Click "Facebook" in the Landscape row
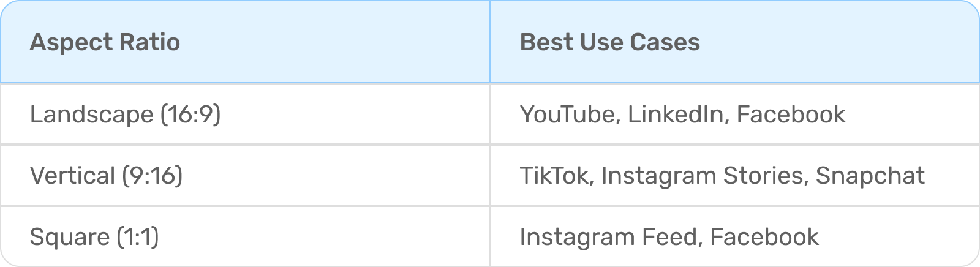The image size is (980, 267). pos(791,115)
